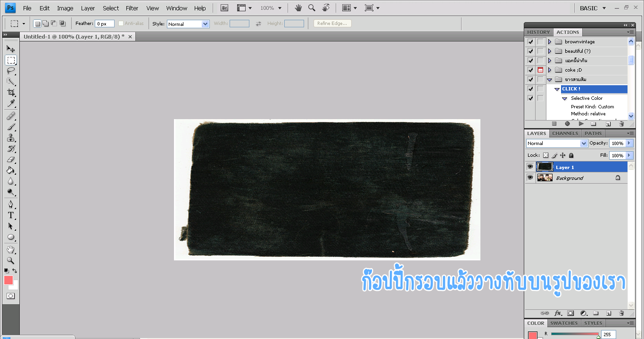Image resolution: width=644 pixels, height=339 pixels.
Task: Play the selected action
Action: point(581,124)
